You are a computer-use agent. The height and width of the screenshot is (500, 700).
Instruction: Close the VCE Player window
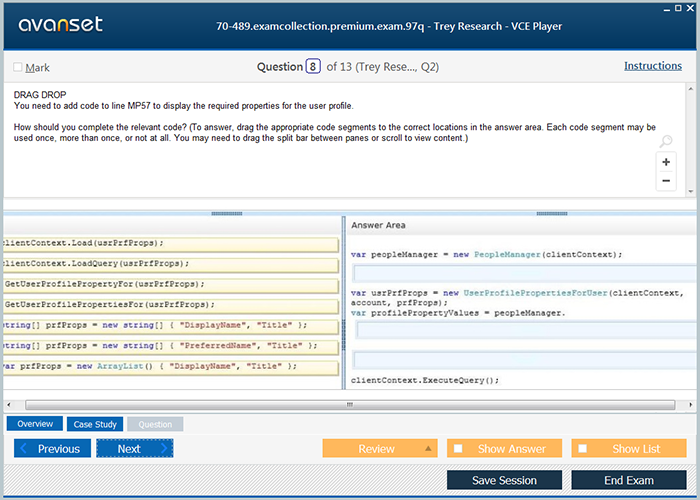(690, 8)
